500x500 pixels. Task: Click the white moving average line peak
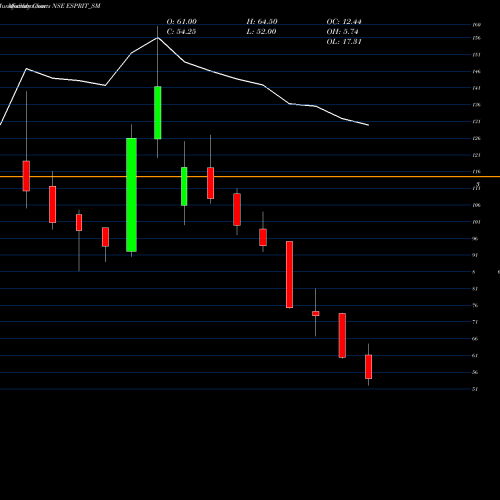tap(158, 38)
